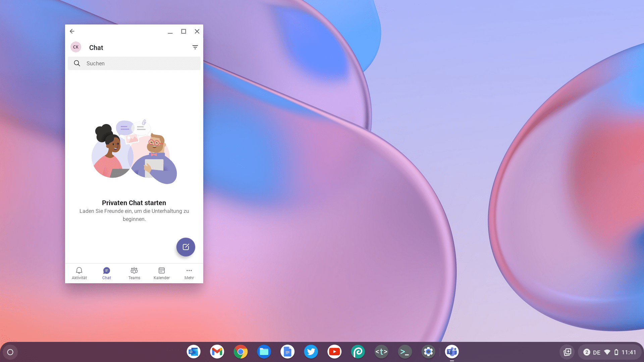644x362 pixels.
Task: Click the "Laden Sie Freunde ein" description text
Action: click(x=134, y=215)
